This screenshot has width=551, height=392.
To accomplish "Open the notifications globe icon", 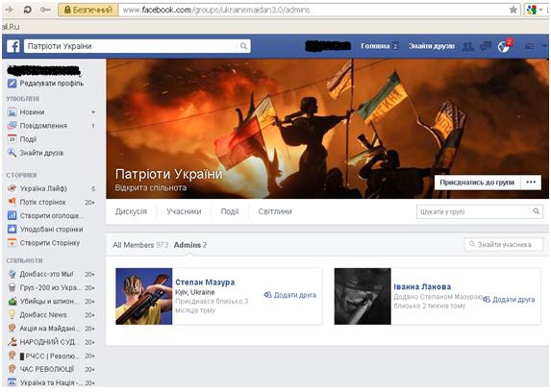I will (x=504, y=46).
